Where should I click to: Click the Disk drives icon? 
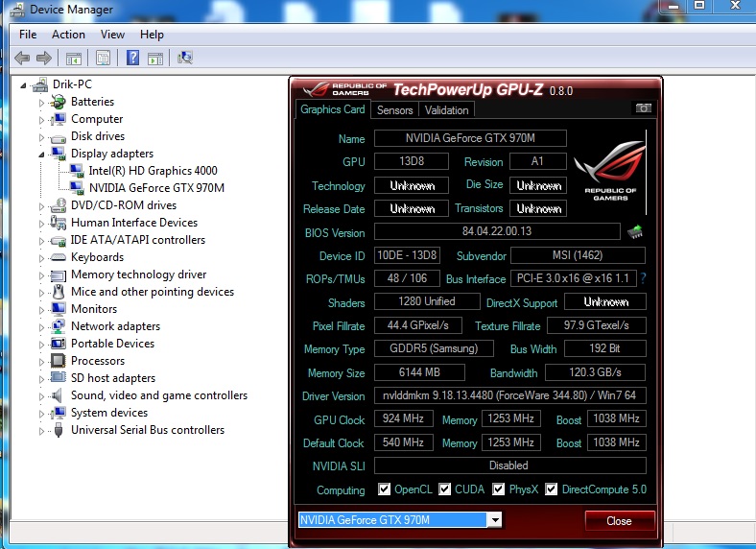(59, 137)
